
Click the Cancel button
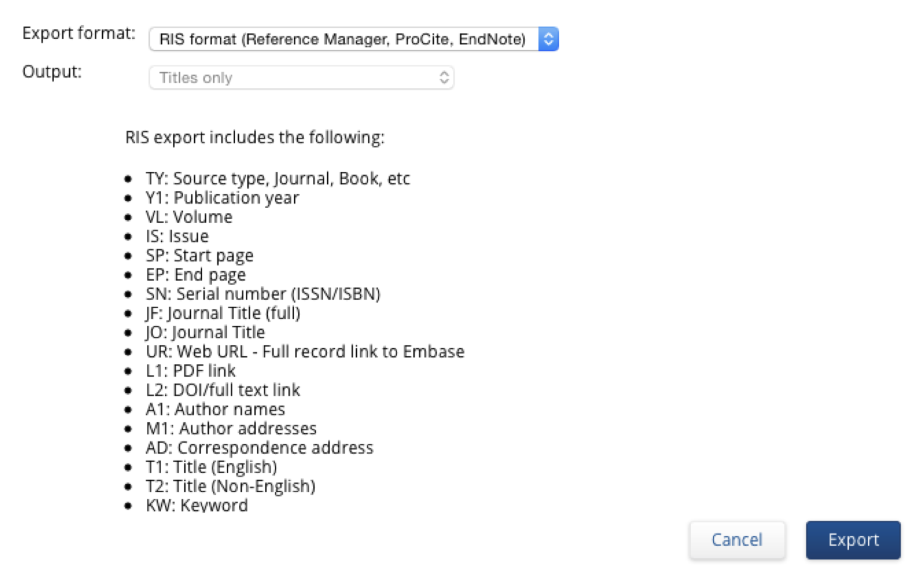click(737, 540)
